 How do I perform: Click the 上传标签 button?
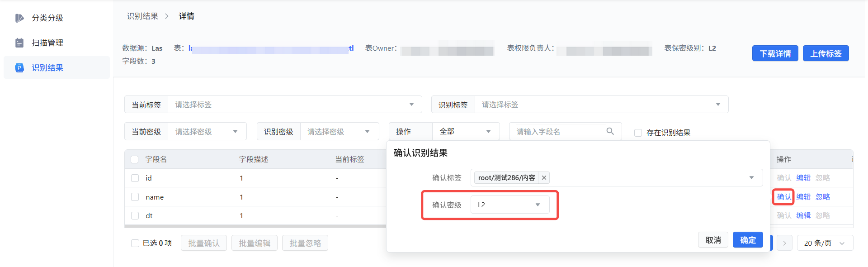pyautogui.click(x=826, y=53)
